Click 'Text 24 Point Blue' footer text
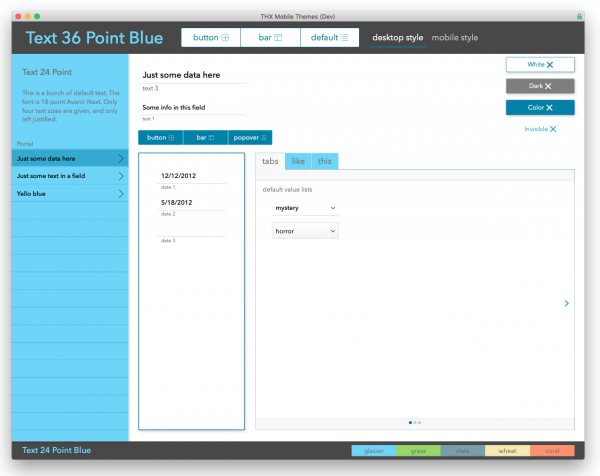The image size is (600, 476). 56,450
